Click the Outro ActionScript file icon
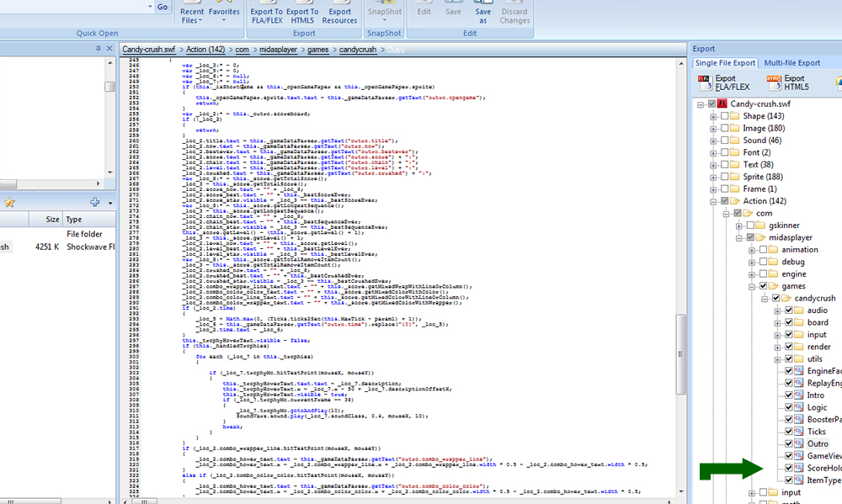Screen dimensions: 842x504 pos(800,443)
